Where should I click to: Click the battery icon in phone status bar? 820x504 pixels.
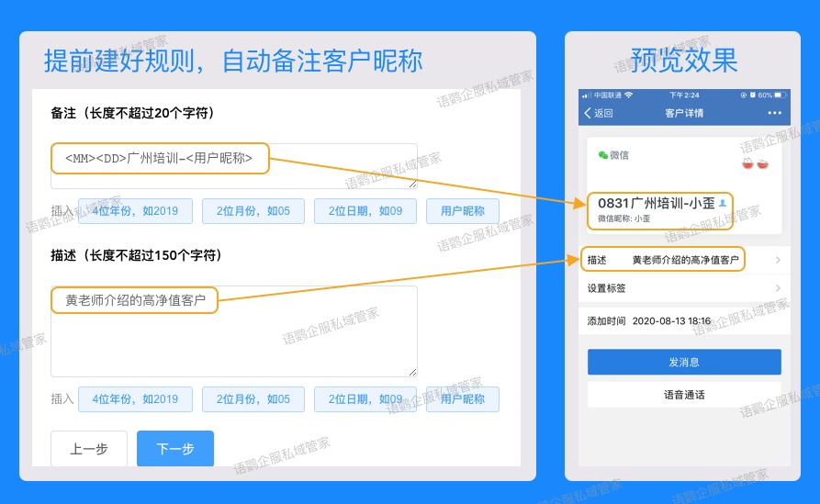[781, 95]
